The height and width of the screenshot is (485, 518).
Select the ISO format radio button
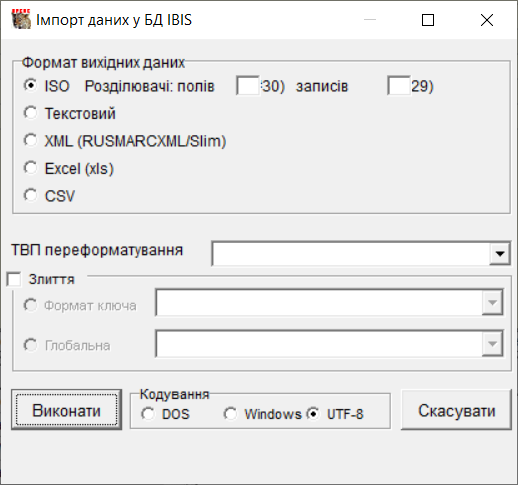31,85
